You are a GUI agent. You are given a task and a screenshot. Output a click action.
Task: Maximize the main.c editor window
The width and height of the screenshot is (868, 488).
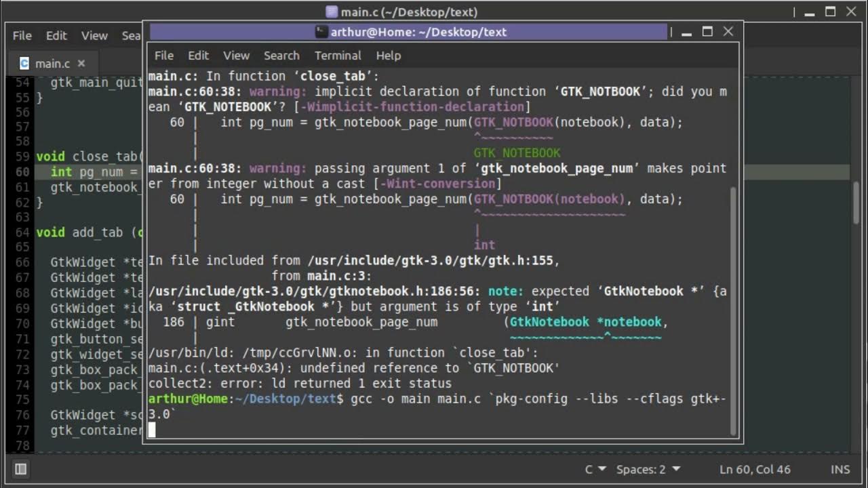click(830, 12)
